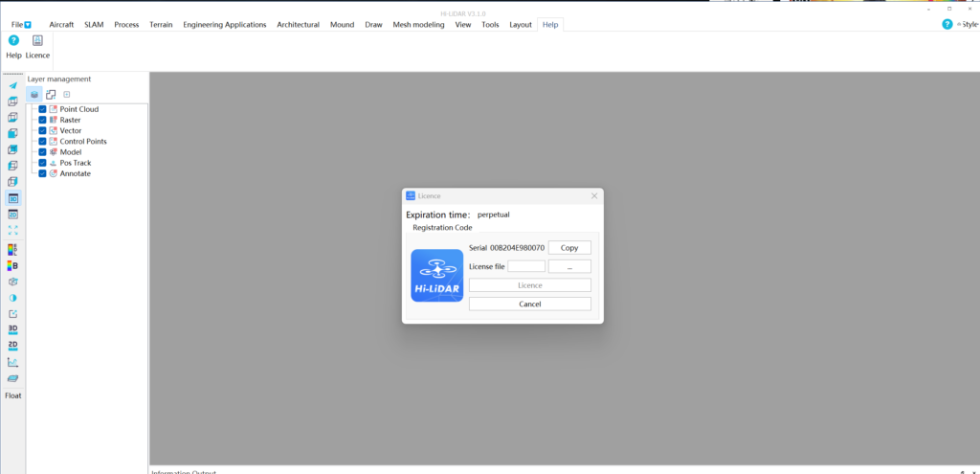Select the Model layer row
The image size is (980, 474).
point(70,152)
